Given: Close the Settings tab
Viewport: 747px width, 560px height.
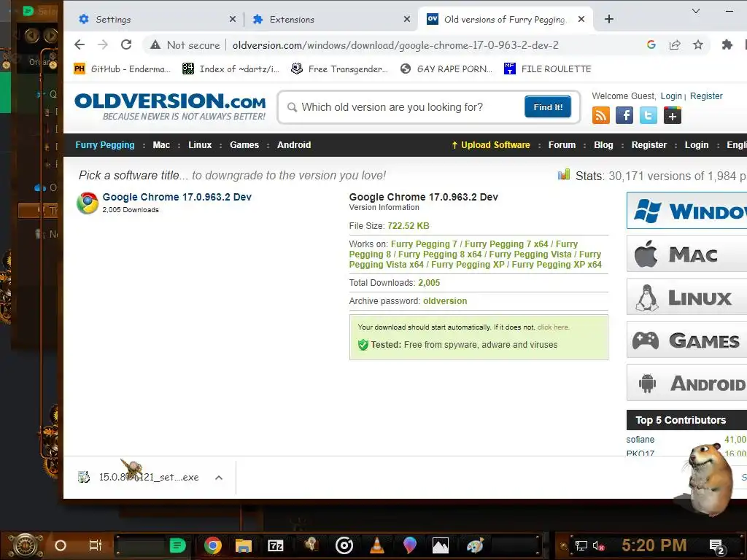Looking at the screenshot, I should click(233, 19).
